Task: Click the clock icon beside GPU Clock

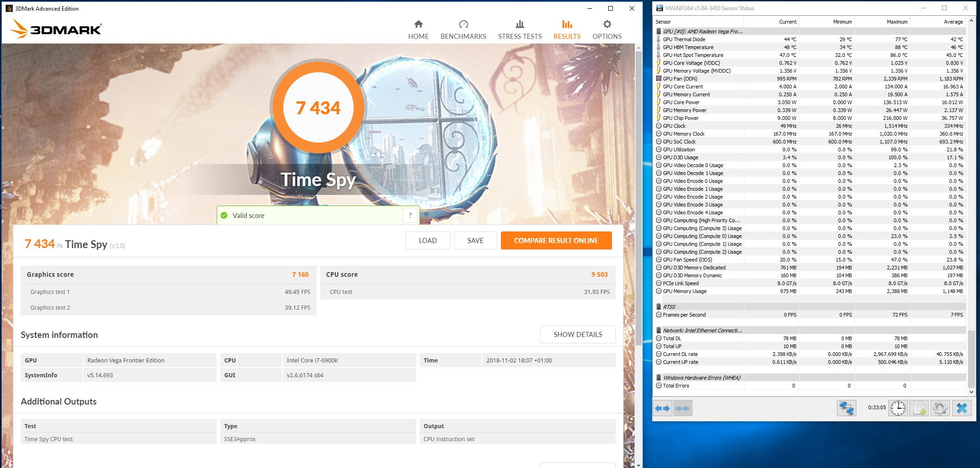Action: 659,126
